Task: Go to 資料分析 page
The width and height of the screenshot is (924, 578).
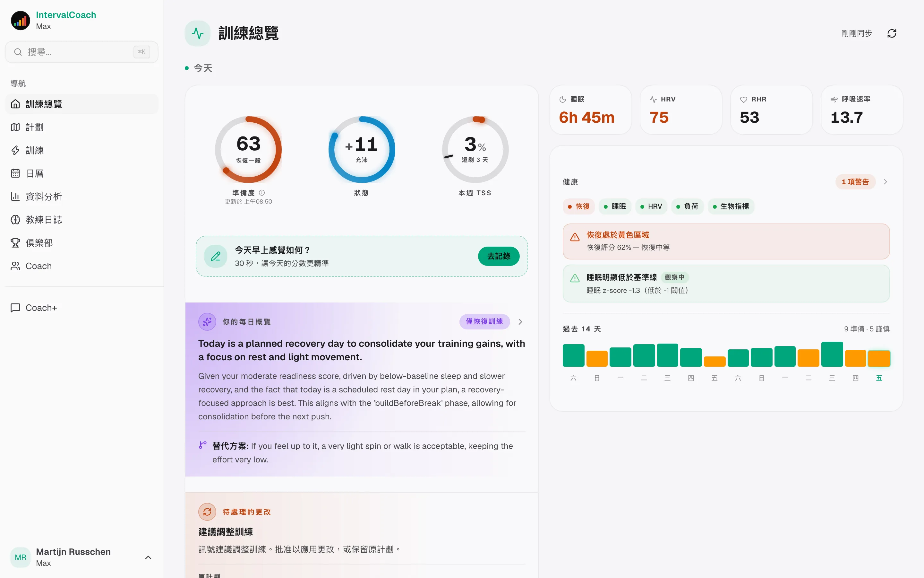Action: pos(82,197)
